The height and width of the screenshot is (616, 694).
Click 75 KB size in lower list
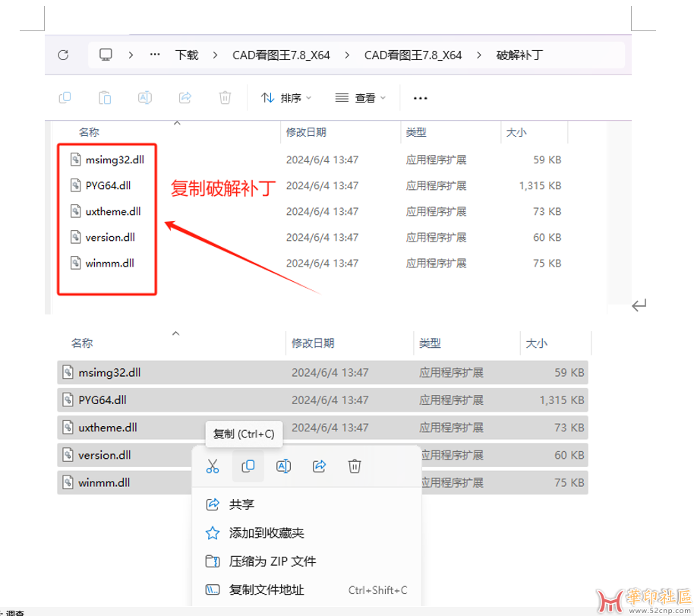click(x=569, y=482)
